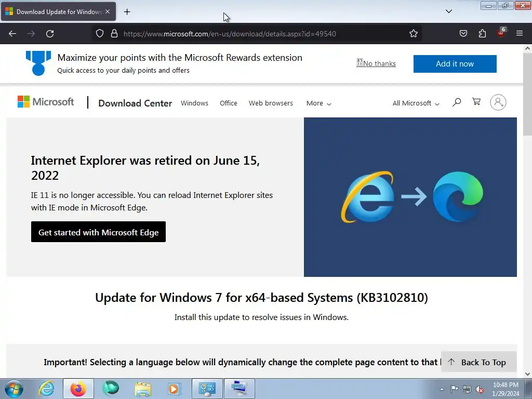
Task: Open the uBlock extension icon with badge 6
Action: [x=501, y=33]
